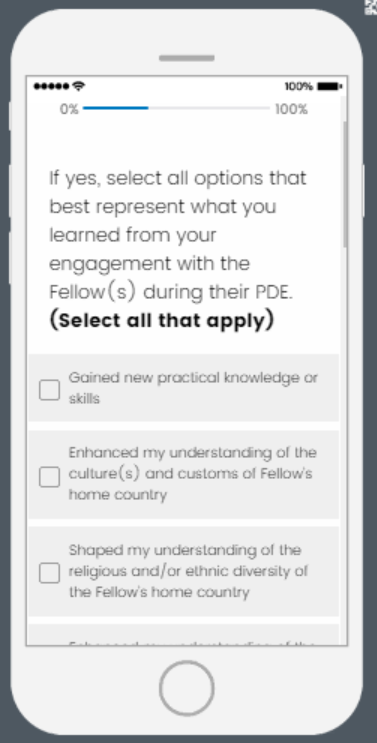The height and width of the screenshot is (743, 377).
Task: Click the QR code icon in corner
Action: 371,7
